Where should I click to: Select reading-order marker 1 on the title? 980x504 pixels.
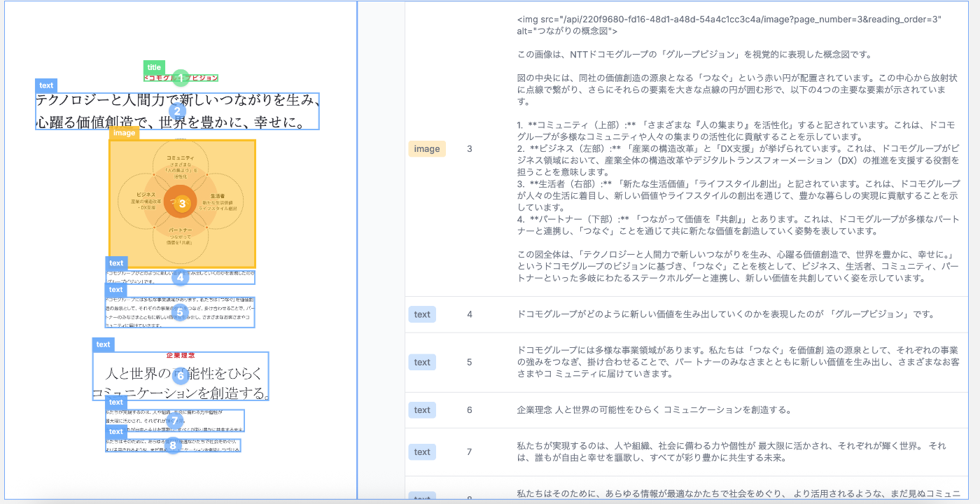pyautogui.click(x=181, y=78)
